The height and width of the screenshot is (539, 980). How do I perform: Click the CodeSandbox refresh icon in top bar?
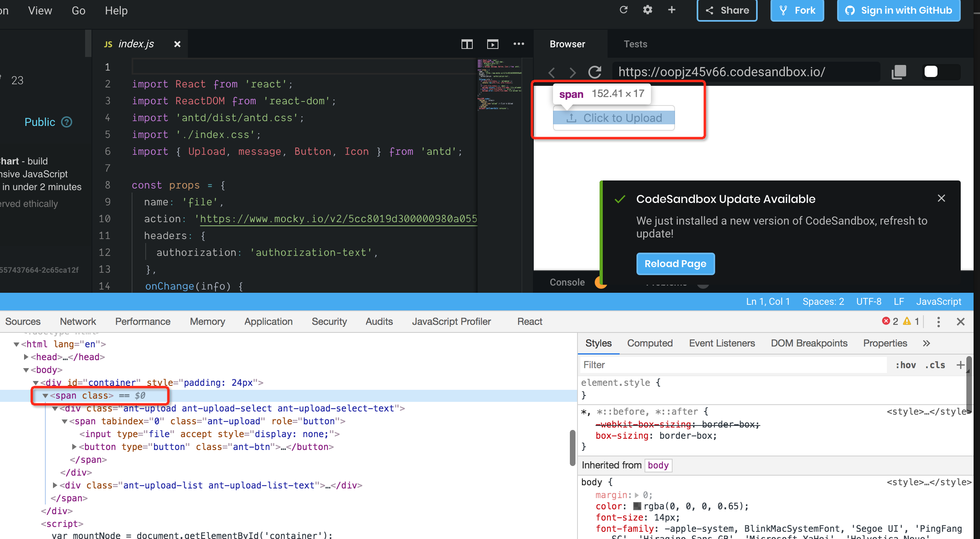pyautogui.click(x=623, y=10)
